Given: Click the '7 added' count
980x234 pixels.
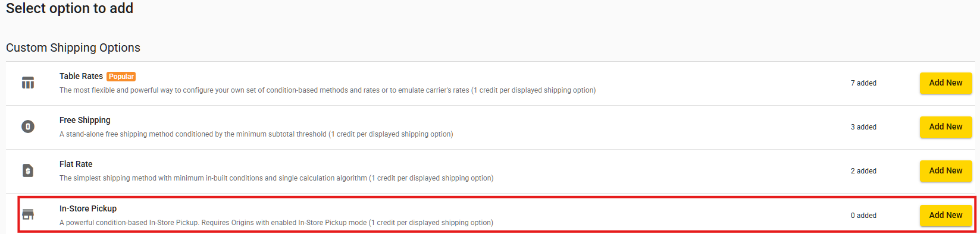Looking at the screenshot, I should (x=863, y=83).
